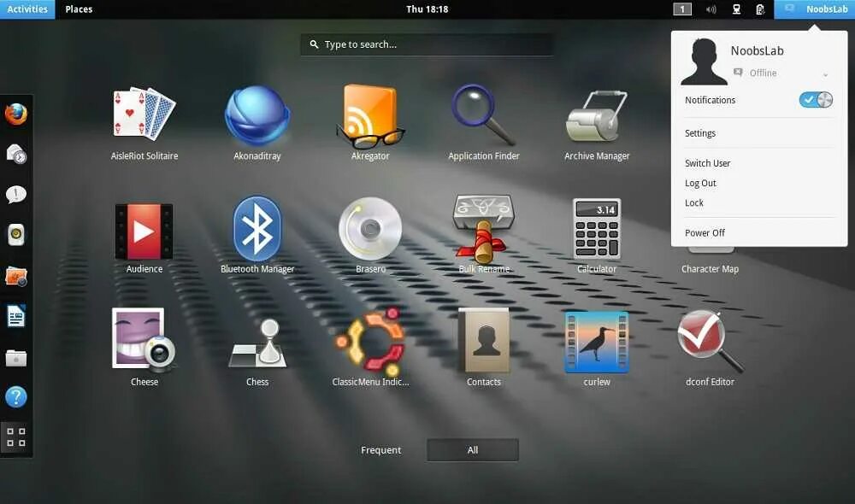Viewport: 855px width, 504px height.
Task: Click the battery icon in top bar
Action: coord(760,9)
